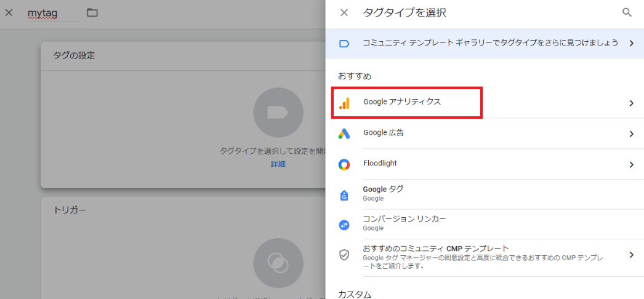Close the mytag tag editor
The image size is (644, 299).
pyautogui.click(x=9, y=13)
